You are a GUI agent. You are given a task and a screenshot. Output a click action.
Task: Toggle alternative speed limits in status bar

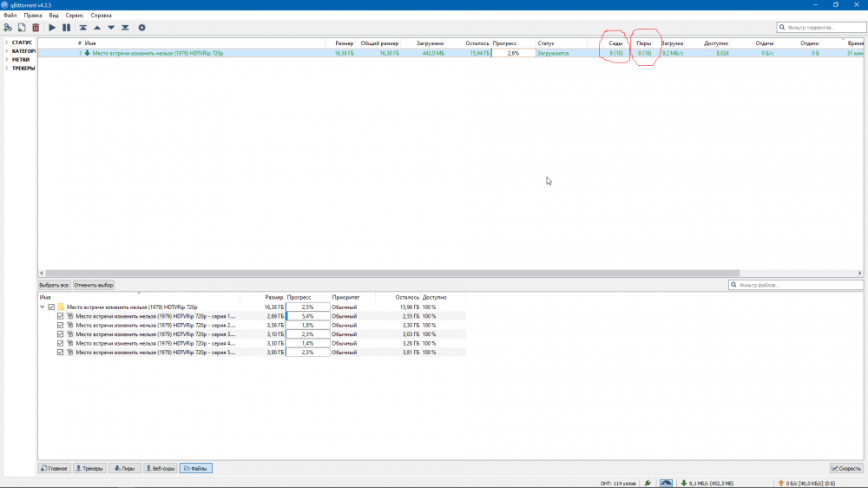tap(666, 483)
